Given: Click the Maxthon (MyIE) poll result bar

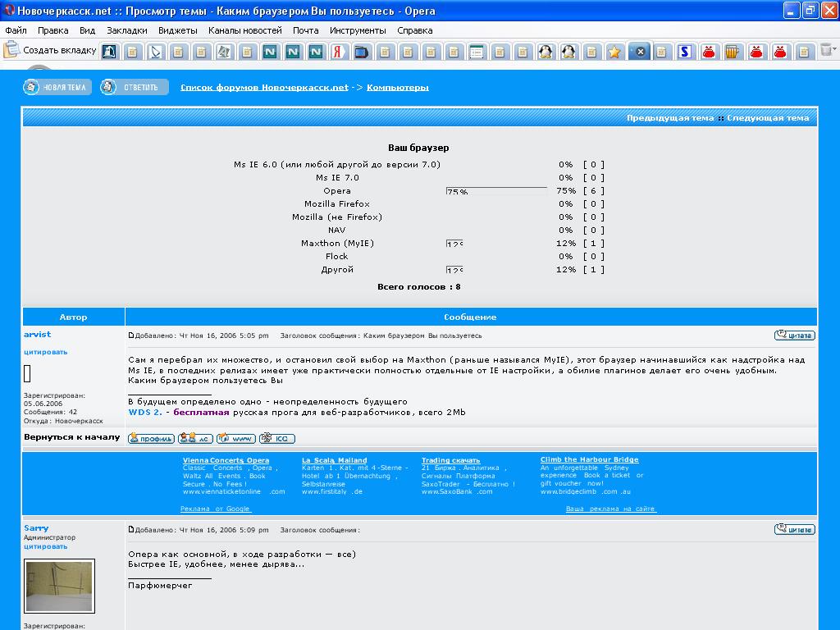Looking at the screenshot, I should click(454, 243).
